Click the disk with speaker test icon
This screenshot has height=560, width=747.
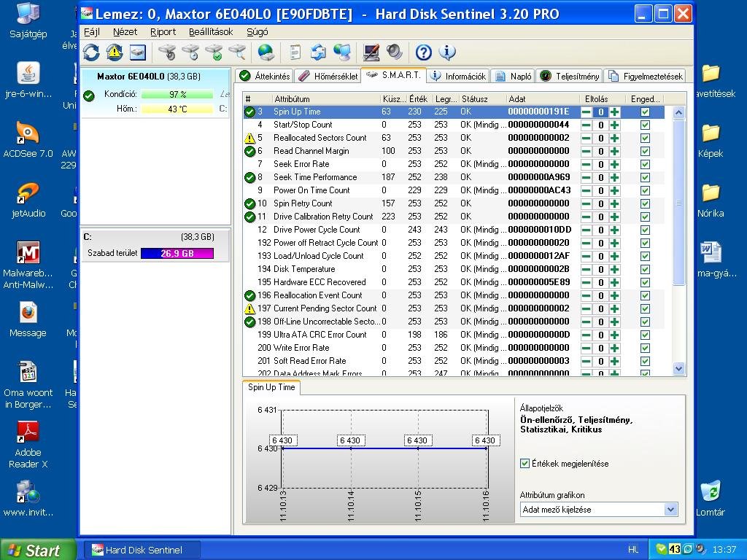(x=167, y=52)
